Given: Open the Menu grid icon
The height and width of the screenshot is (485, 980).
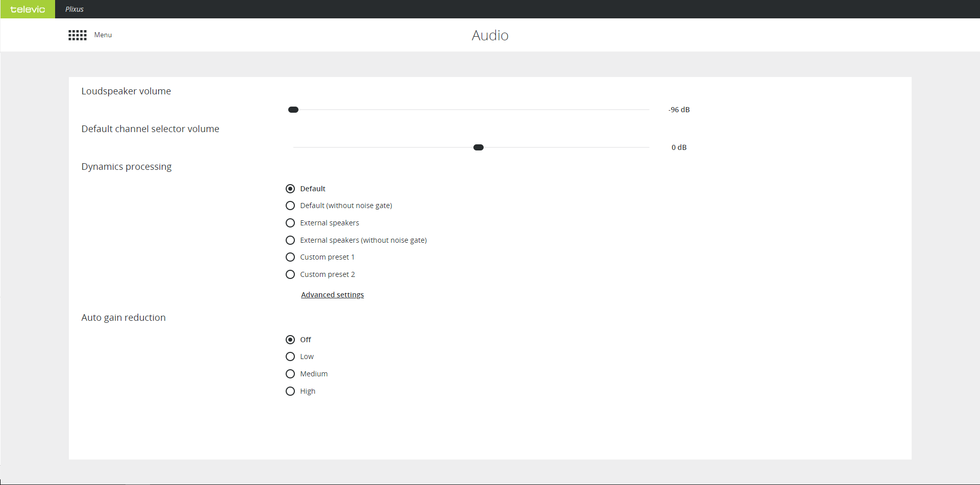Looking at the screenshot, I should point(78,35).
